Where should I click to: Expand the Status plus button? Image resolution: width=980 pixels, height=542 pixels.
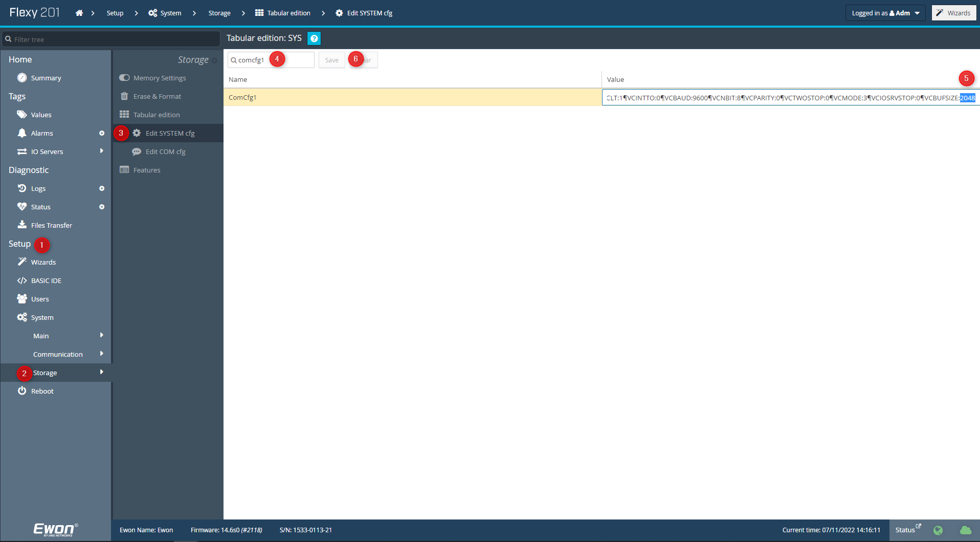[102, 207]
